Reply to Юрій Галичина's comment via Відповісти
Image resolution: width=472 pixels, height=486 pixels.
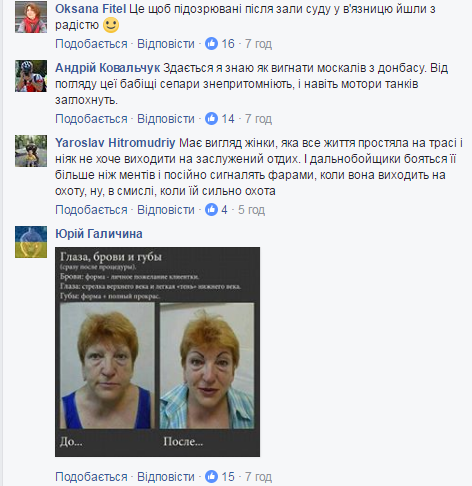point(166,477)
